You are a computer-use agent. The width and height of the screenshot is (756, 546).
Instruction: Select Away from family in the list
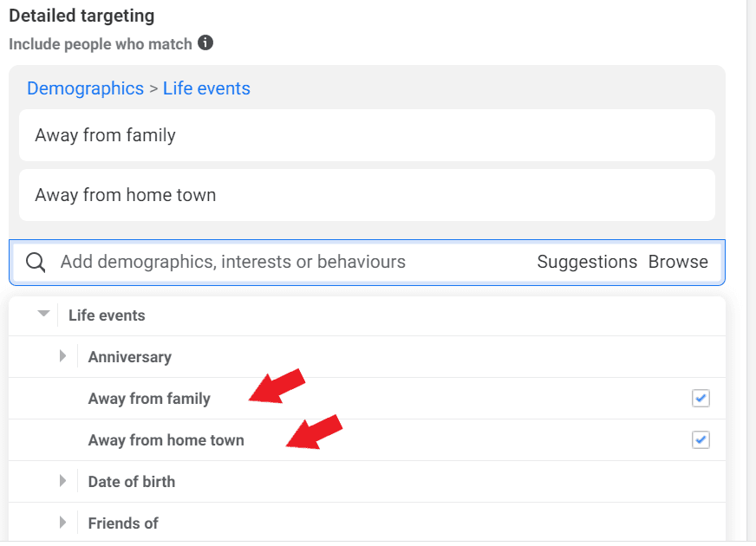[x=149, y=398]
